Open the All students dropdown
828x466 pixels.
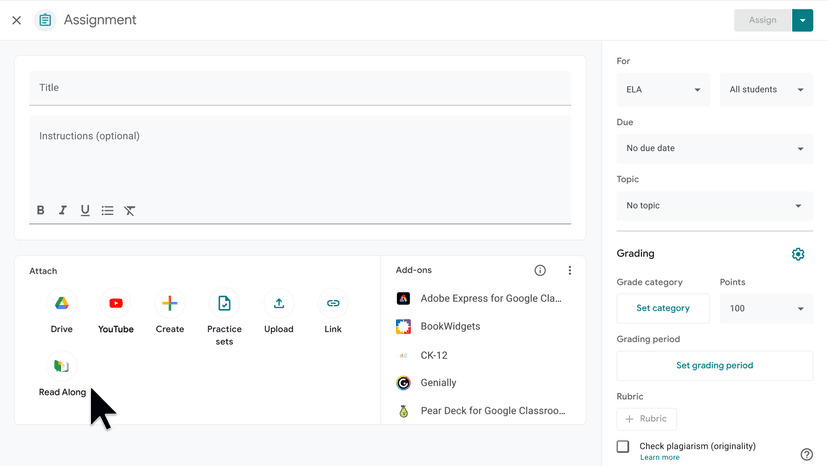tap(766, 90)
